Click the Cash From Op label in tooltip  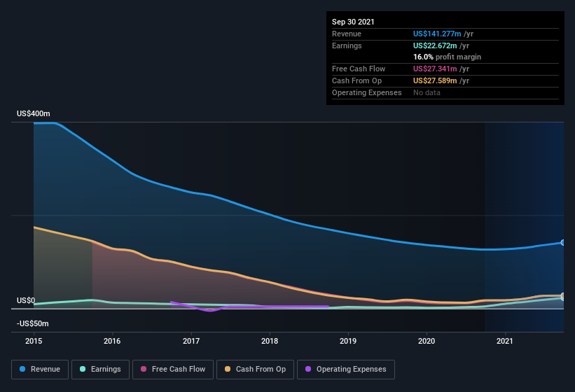point(356,80)
